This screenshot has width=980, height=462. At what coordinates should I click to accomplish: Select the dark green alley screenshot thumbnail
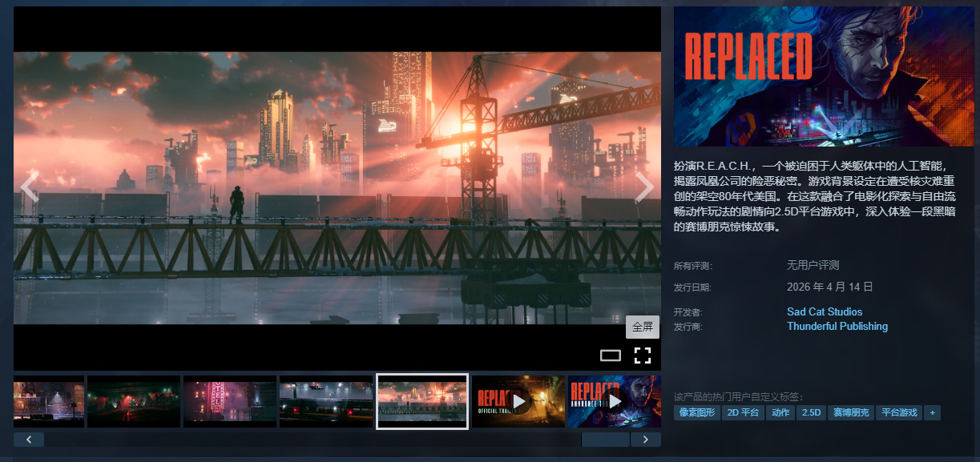tap(134, 401)
